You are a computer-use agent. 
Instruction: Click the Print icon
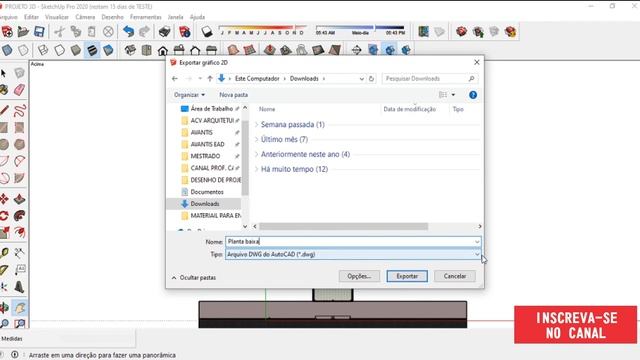(164, 31)
